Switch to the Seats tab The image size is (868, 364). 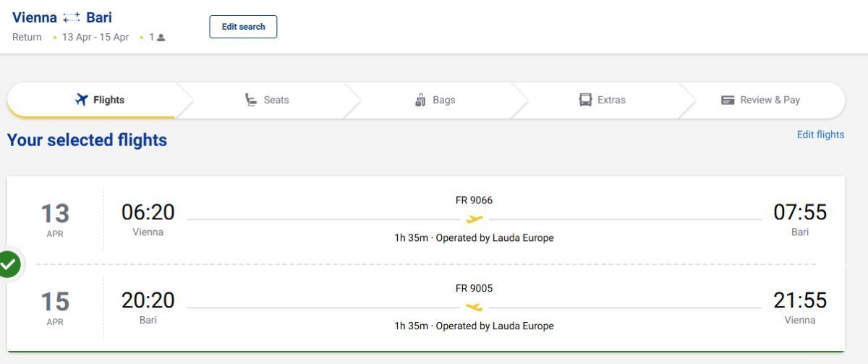266,100
